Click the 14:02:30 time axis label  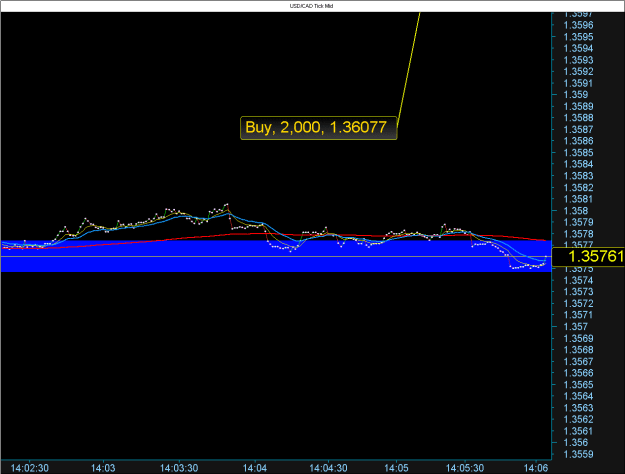click(x=30, y=468)
